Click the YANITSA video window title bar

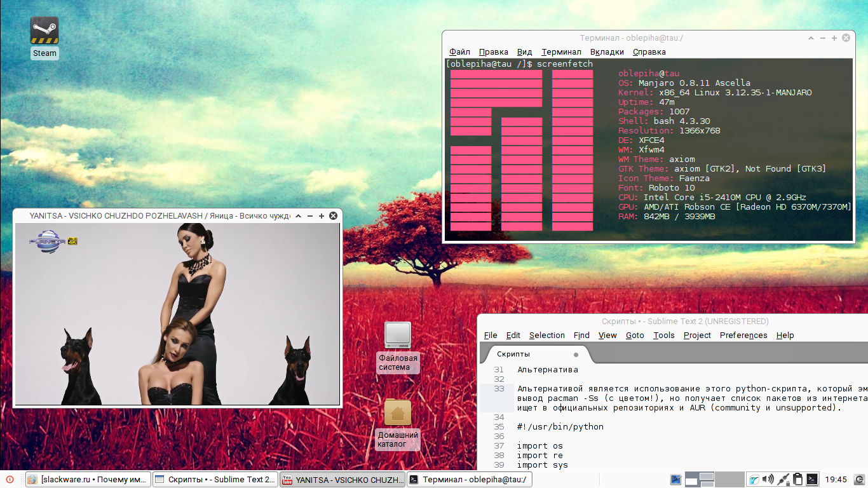click(159, 216)
